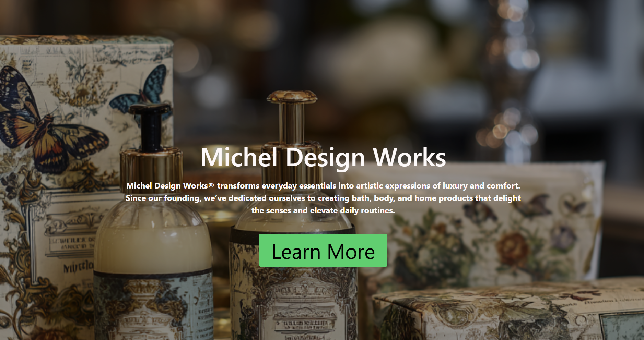Viewport: 644px width, 340px height.
Task: Click the word "Learn" on the green button
Action: coord(296,252)
